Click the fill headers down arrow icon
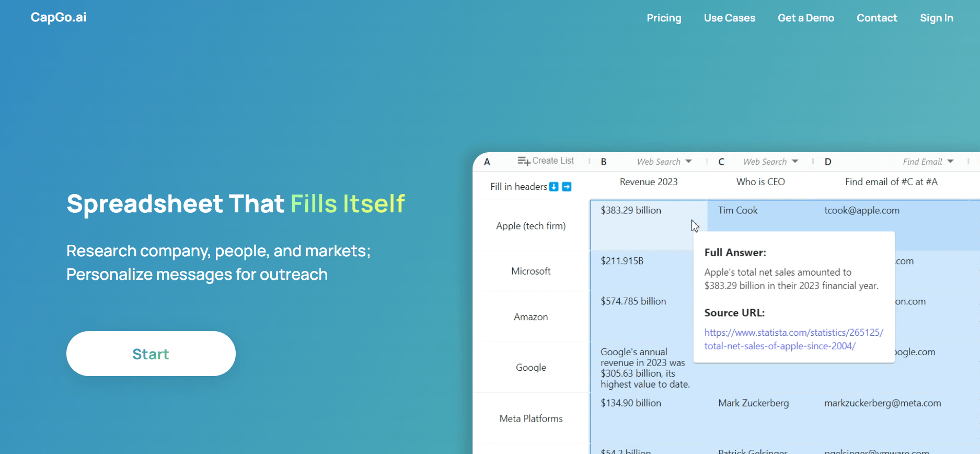Screen dimensions: 980x454 [554, 187]
